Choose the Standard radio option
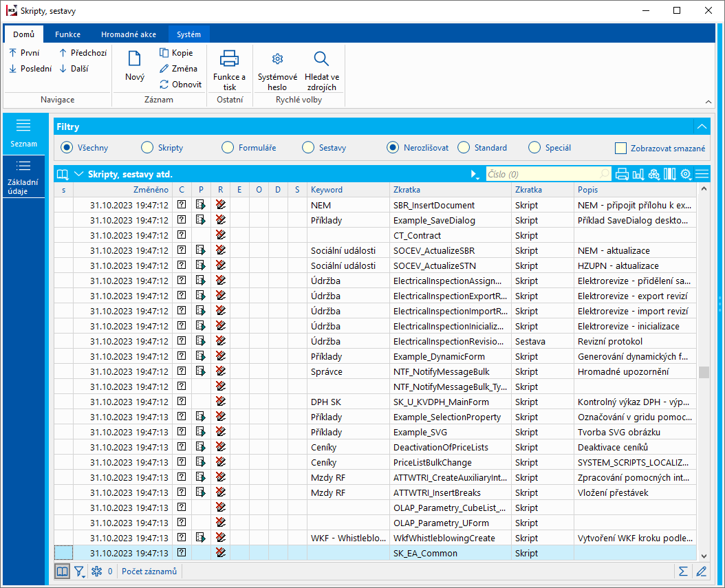The width and height of the screenshot is (725, 588). tap(464, 147)
